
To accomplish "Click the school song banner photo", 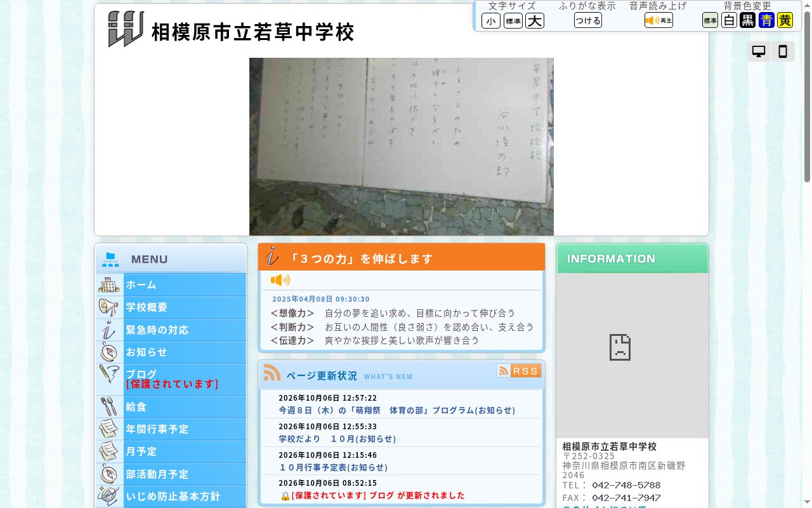I will tap(402, 147).
